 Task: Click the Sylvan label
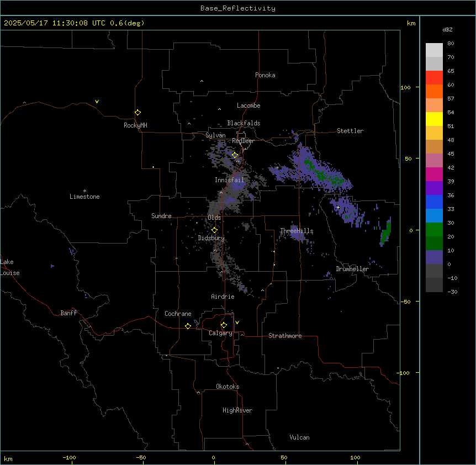click(215, 135)
